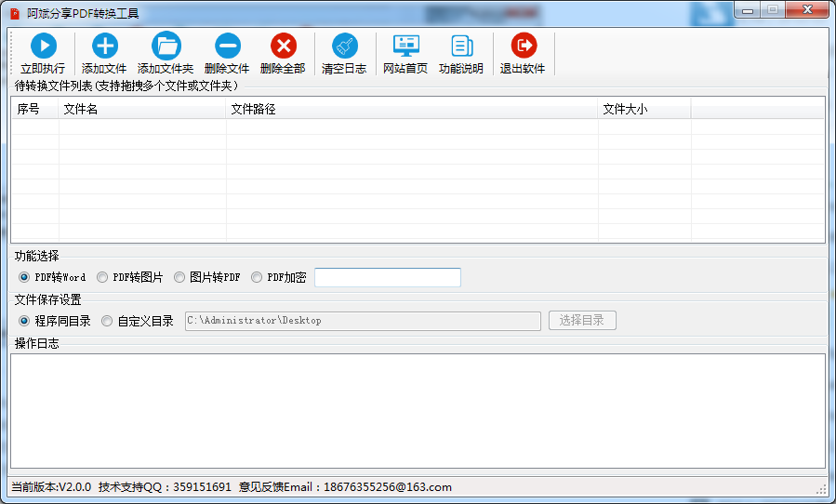836x504 pixels.
Task: Click inside the 操作日志 log area
Action: [x=418, y=411]
